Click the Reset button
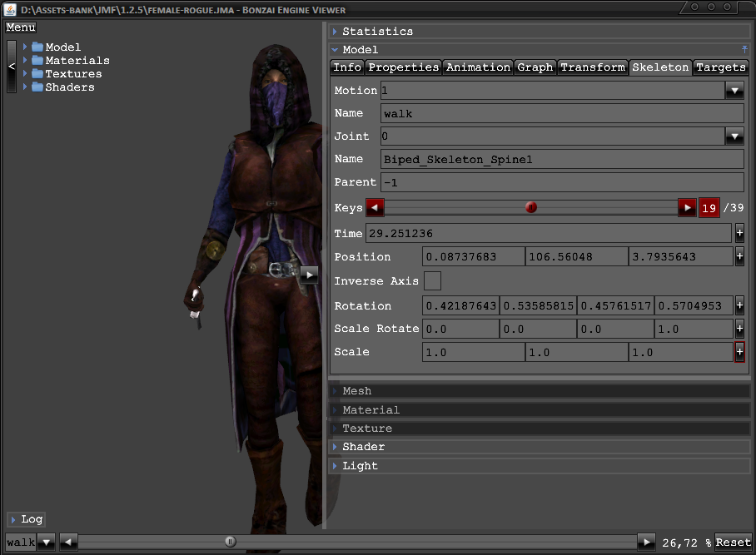756x555 pixels. pos(733,543)
